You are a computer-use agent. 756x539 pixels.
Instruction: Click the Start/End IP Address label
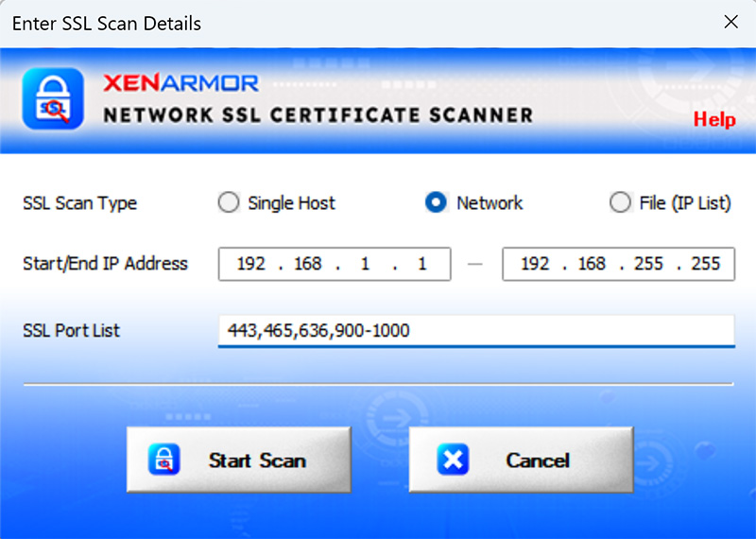coord(105,264)
